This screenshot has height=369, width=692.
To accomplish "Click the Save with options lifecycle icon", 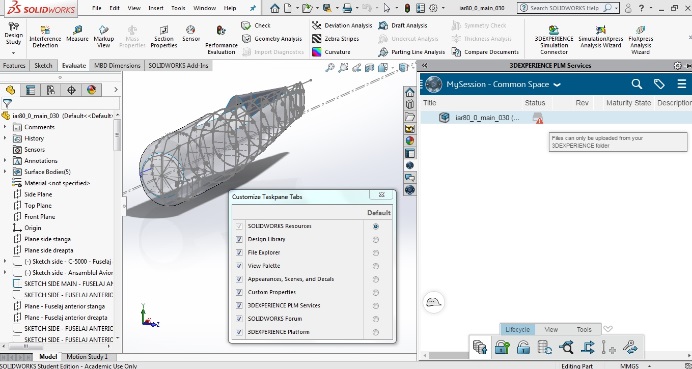I will [480, 347].
